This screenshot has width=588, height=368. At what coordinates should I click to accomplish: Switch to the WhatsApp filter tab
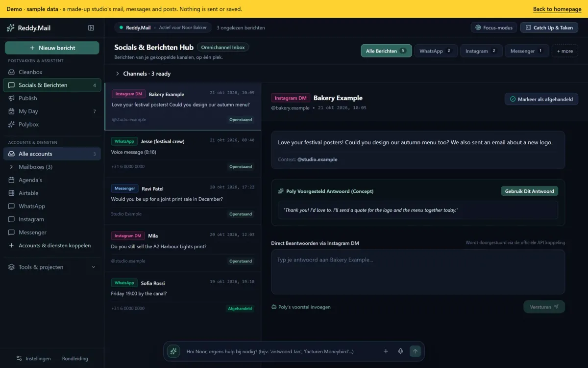click(436, 51)
